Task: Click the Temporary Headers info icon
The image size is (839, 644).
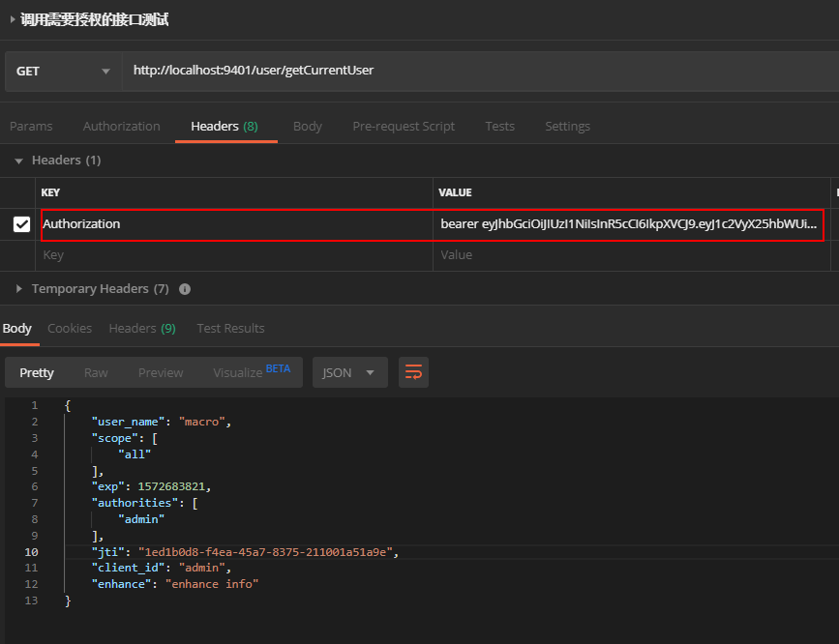Action: (x=185, y=289)
